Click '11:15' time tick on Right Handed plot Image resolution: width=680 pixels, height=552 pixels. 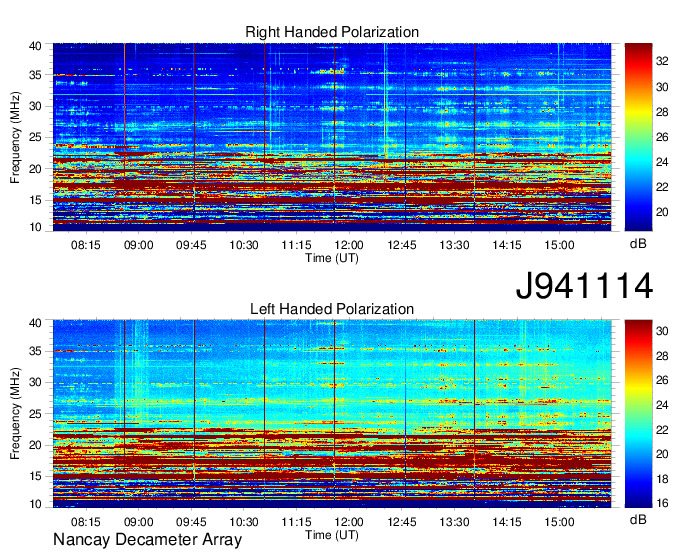click(296, 245)
